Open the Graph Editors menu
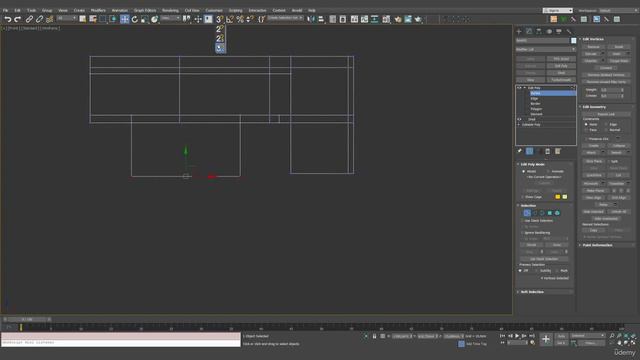Image resolution: width=640 pixels, height=360 pixels. 145,11
